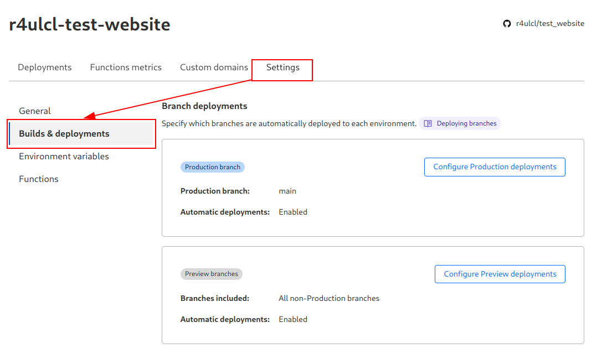602x364 pixels.
Task: Click Configure Production deployments
Action: [x=494, y=167]
